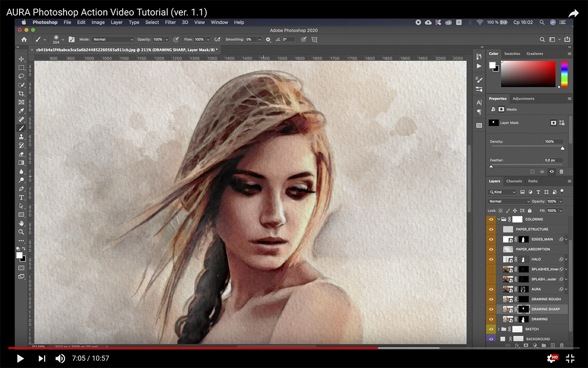This screenshot has height=368, width=588.
Task: Pick the Crop tool in toolbar
Action: [x=21, y=93]
